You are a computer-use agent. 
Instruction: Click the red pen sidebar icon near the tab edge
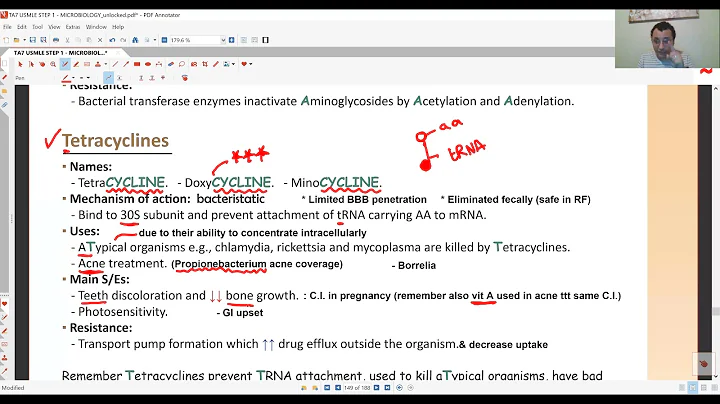coord(5,77)
